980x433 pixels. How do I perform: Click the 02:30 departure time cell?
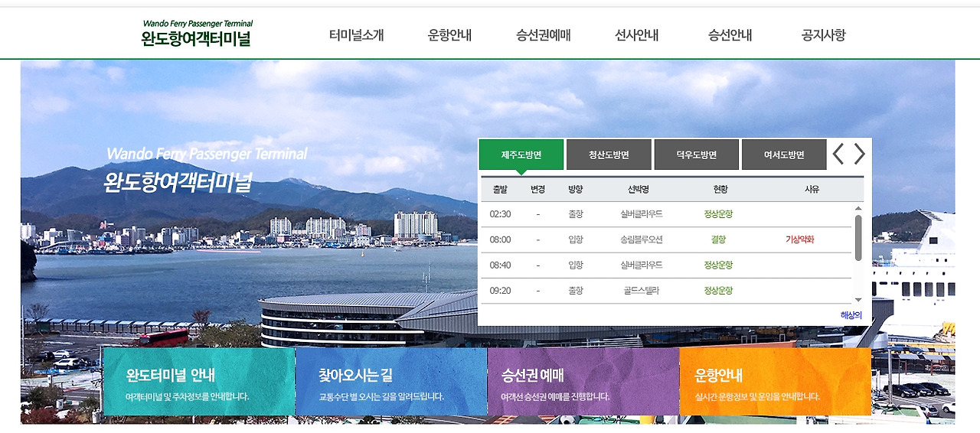point(500,214)
